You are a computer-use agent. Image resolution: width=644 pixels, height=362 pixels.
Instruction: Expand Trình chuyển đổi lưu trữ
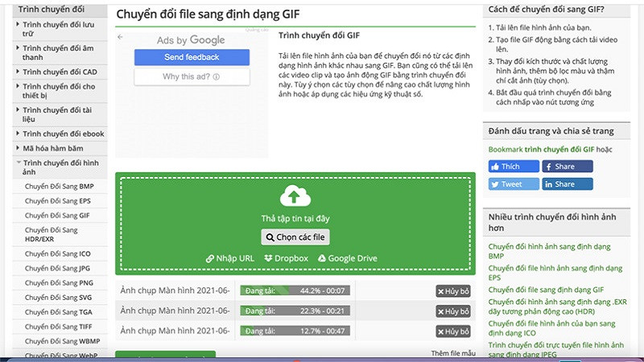coord(60,29)
